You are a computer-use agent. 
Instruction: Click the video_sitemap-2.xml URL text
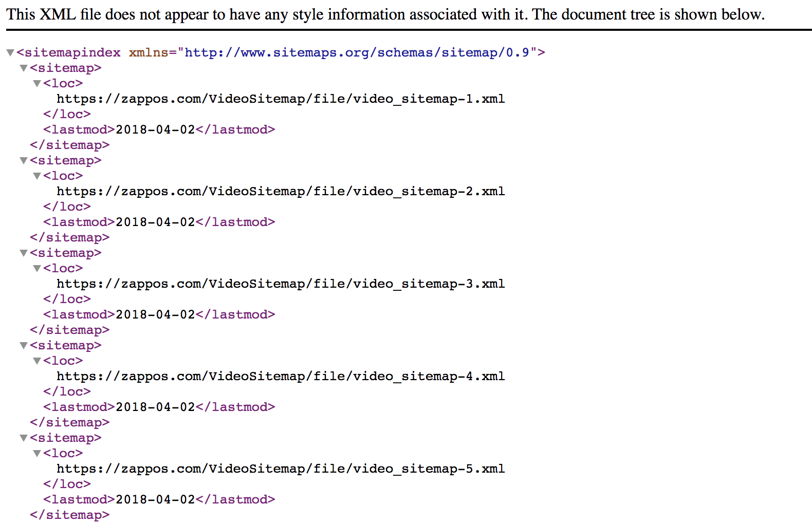(x=281, y=191)
